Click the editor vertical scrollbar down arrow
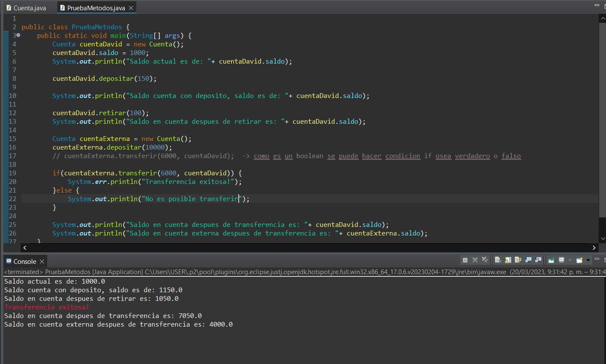Screen dimensions: 606x364 click(602, 239)
